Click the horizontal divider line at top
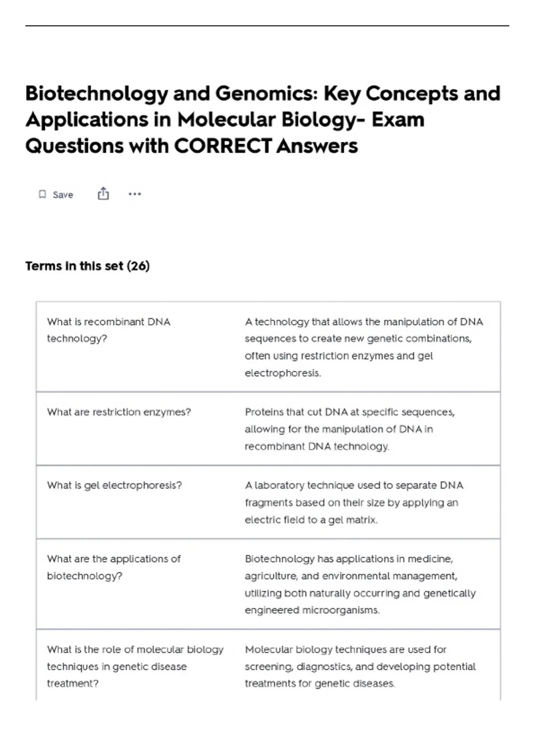This screenshot has width=534, height=756. coord(267,26)
